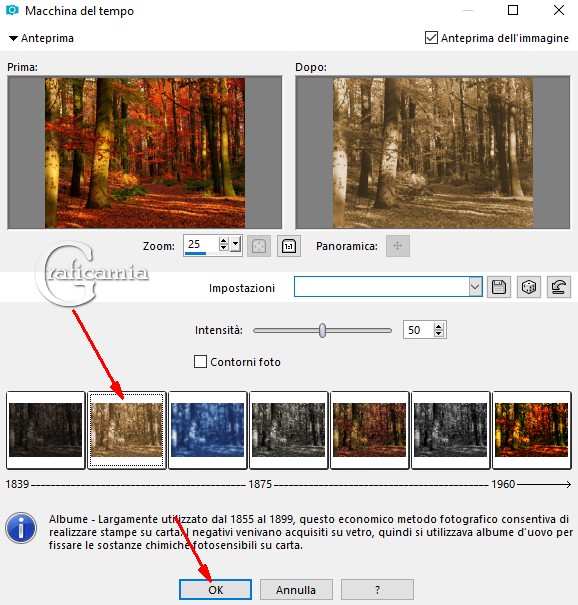578x605 pixels.
Task: Select the blue cyanotype style thumbnail
Action: click(x=208, y=430)
